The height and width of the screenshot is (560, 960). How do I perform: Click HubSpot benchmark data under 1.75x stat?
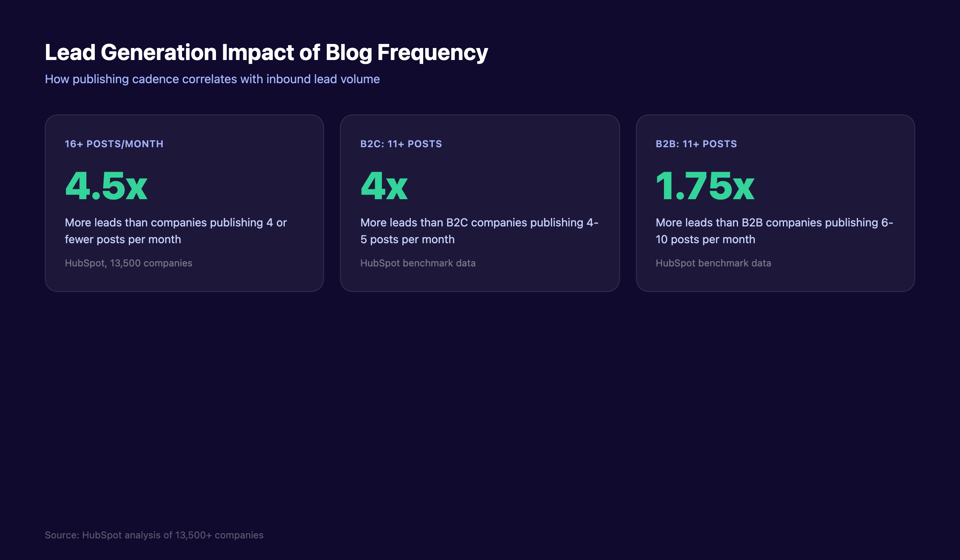tap(713, 263)
